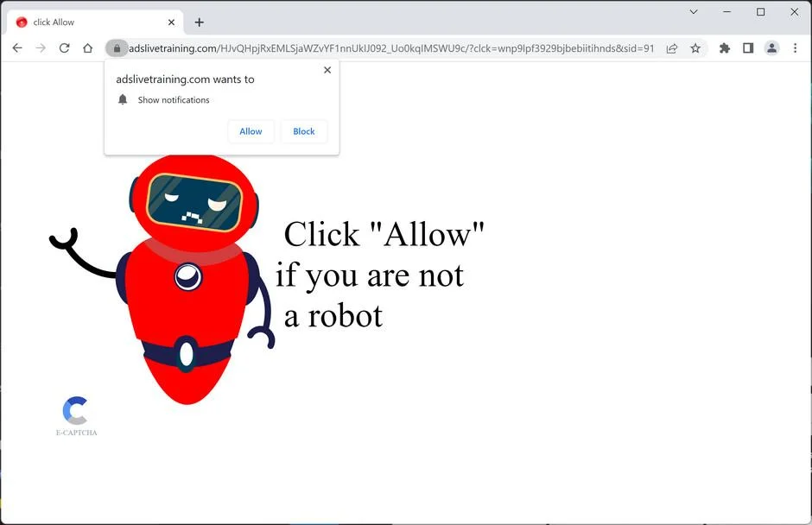Close the 'click Allow' tab
Image resolution: width=812 pixels, height=525 pixels.
tap(171, 22)
